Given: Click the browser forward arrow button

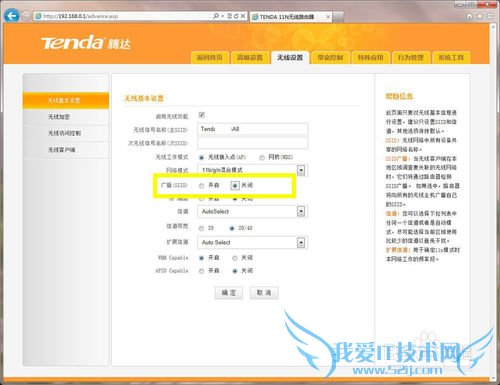Looking at the screenshot, I should [x=27, y=16].
